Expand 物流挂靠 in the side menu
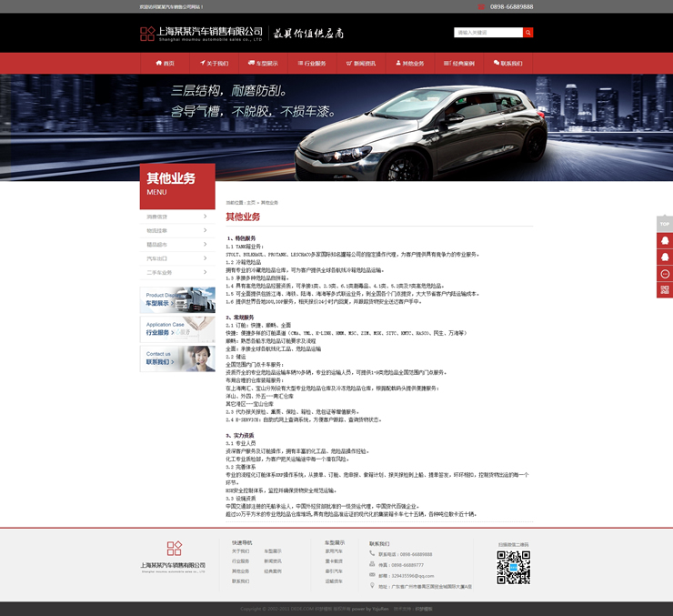The image size is (673, 616). (x=177, y=231)
